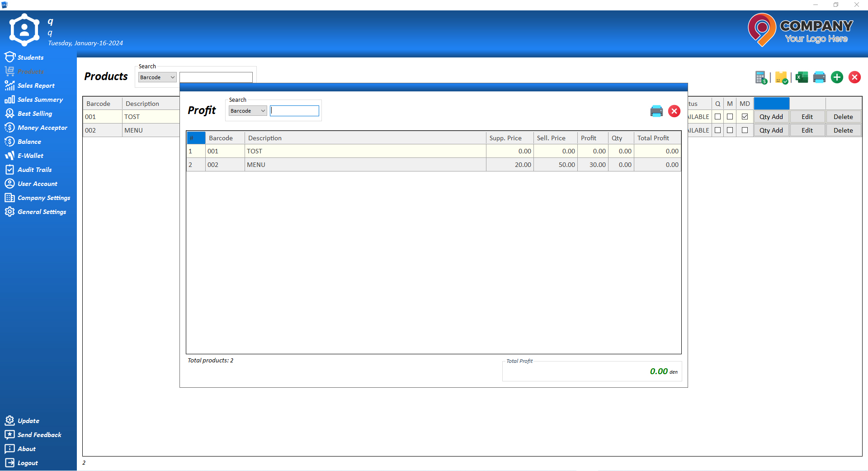Open the Barcode dropdown in the Profit dialog
This screenshot has width=868, height=471.
coord(247,110)
